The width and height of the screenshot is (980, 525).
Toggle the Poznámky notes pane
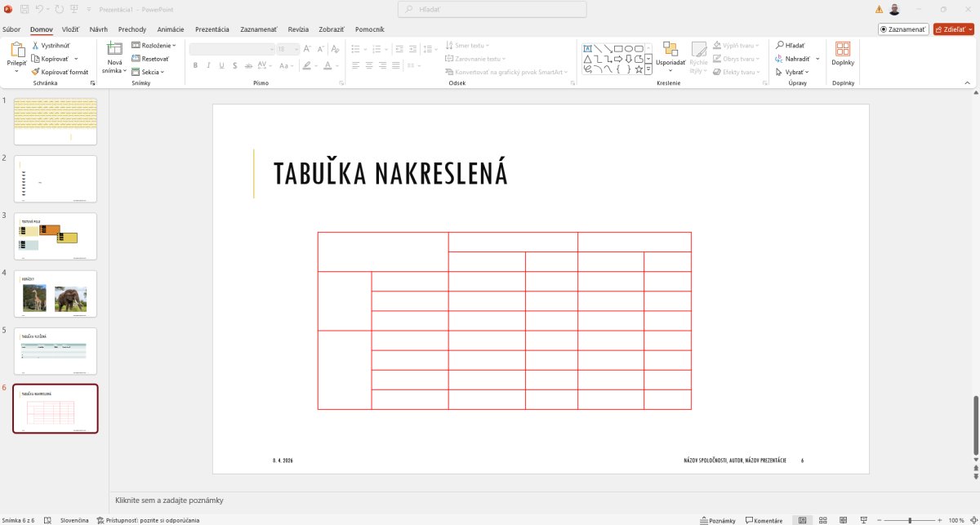point(718,520)
